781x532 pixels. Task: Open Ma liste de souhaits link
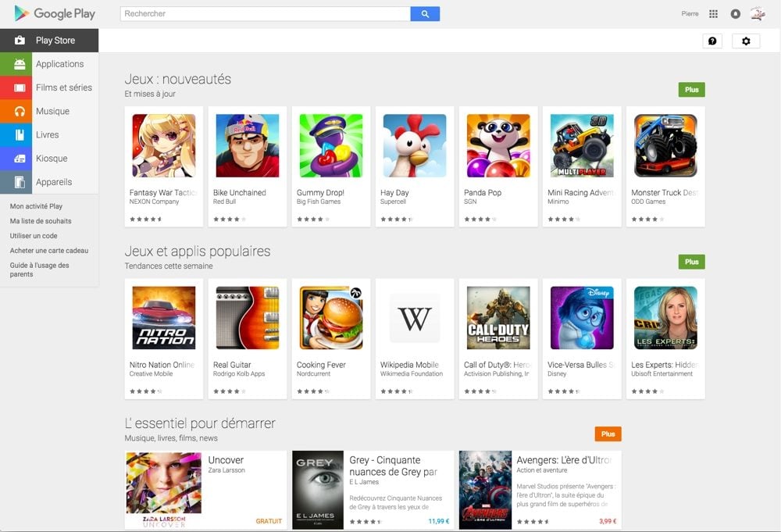tap(41, 221)
